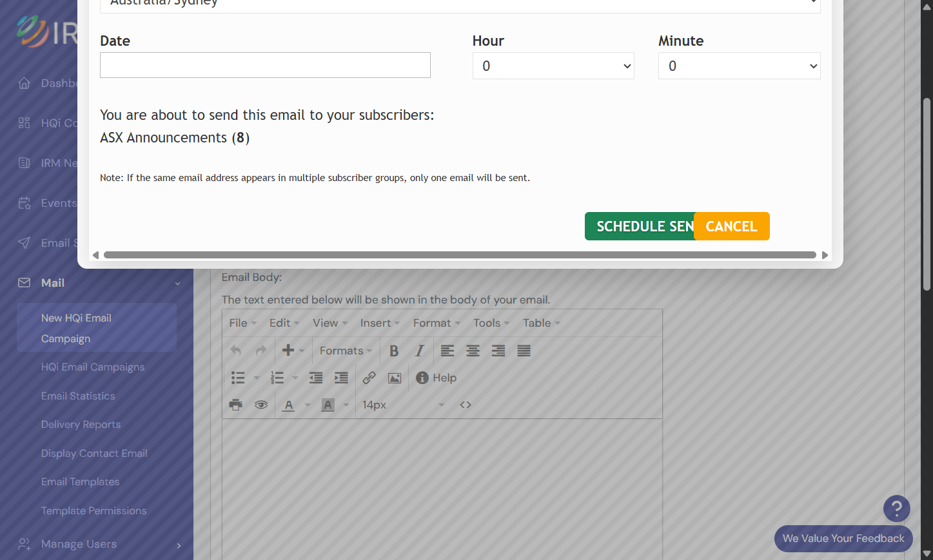The height and width of the screenshot is (560, 933).
Task: Open numbered list style arrow
Action: (x=295, y=378)
